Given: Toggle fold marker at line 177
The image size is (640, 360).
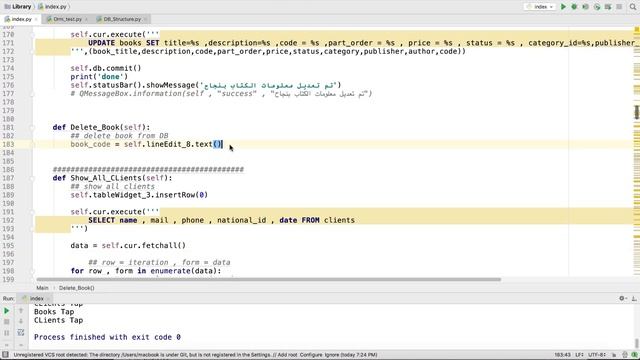Looking at the screenshot, I should coord(32,94).
